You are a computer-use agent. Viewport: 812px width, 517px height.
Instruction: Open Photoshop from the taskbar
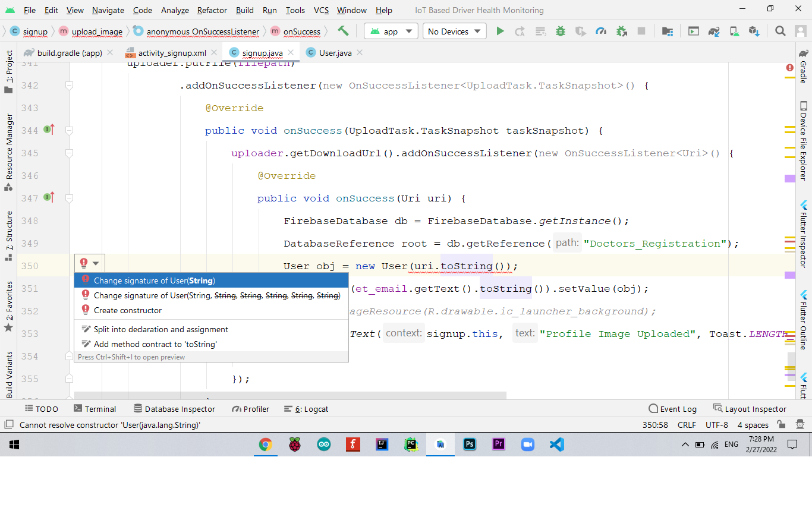click(x=470, y=445)
